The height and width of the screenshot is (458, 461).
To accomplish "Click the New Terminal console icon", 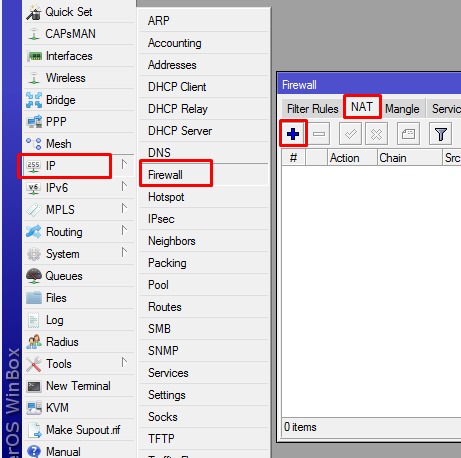I will [34, 386].
